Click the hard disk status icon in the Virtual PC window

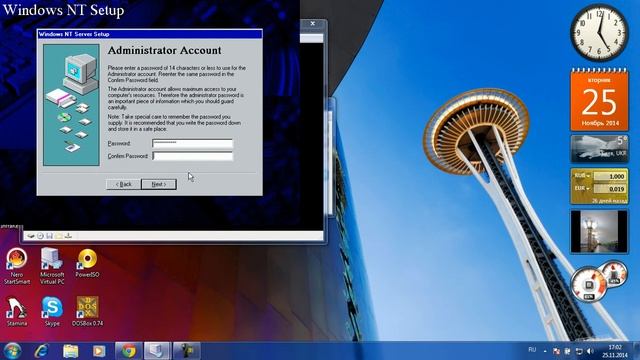(x=31, y=236)
